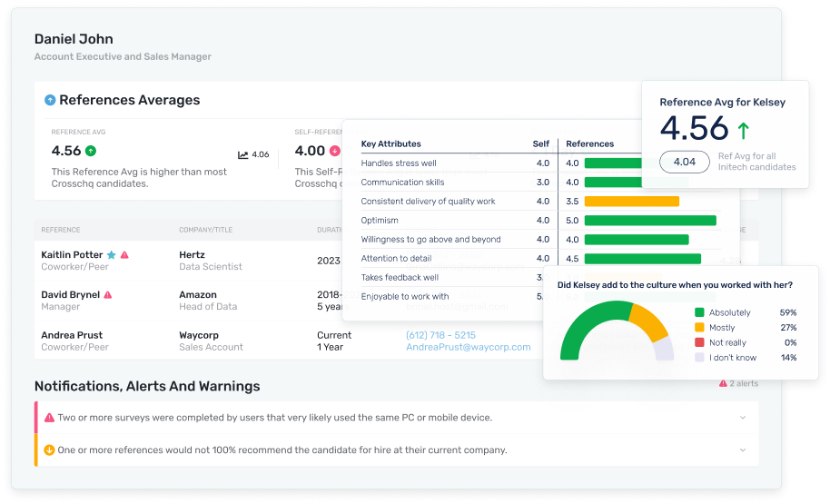The width and height of the screenshot is (830, 504).
Task: Click the green up icon next to 4.56
Action: click(91, 152)
